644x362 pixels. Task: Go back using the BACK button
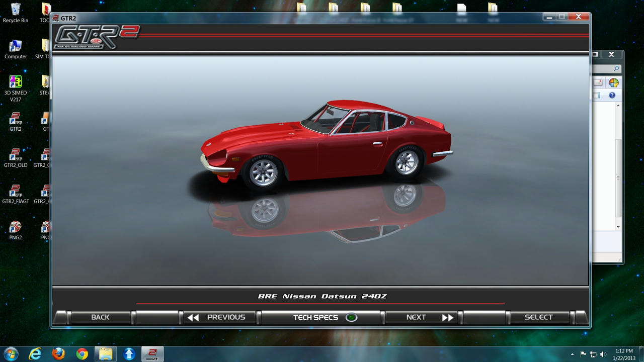click(x=100, y=317)
